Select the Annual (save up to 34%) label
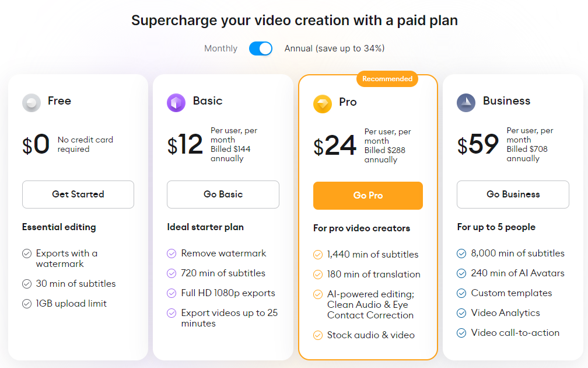The image size is (588, 368). point(334,48)
